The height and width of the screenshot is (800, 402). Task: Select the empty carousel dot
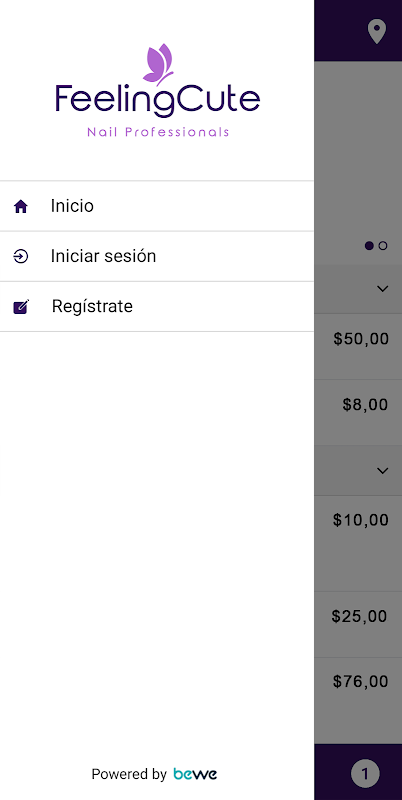[x=383, y=246]
